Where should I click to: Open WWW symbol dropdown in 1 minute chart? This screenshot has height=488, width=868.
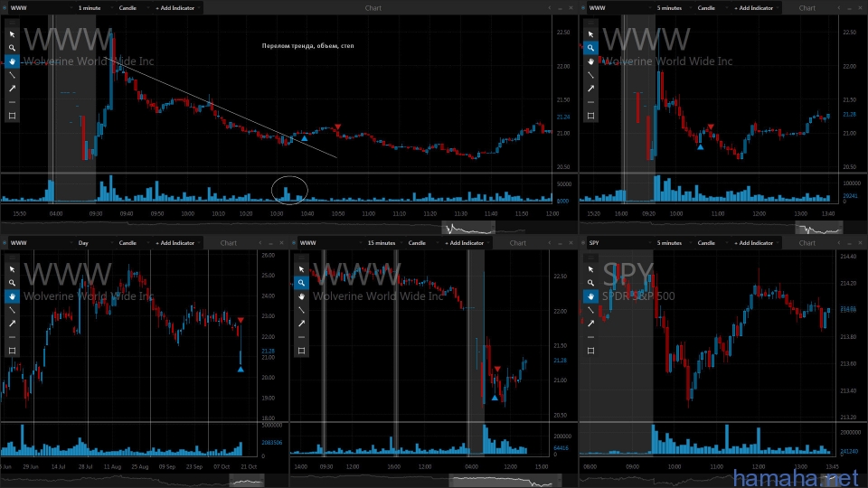tap(41, 8)
